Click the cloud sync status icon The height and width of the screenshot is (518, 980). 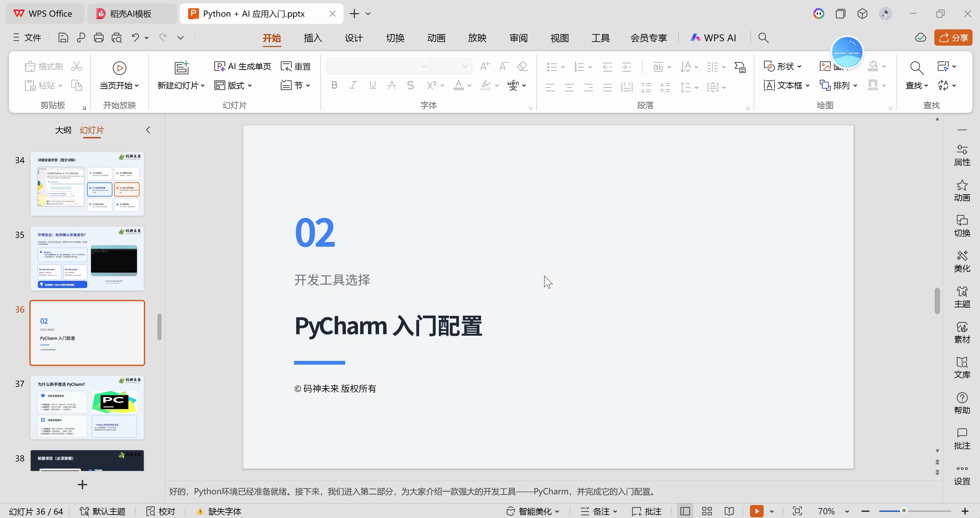[920, 38]
